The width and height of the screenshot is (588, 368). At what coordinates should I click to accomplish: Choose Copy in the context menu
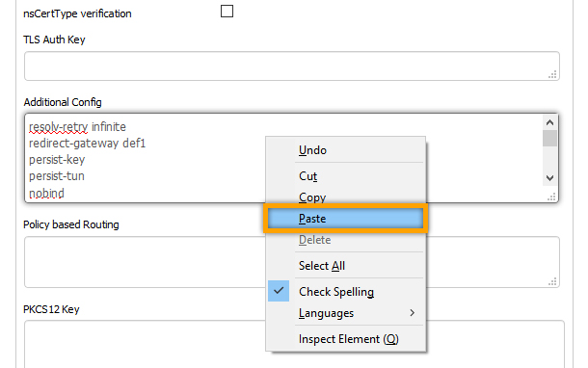click(345, 197)
